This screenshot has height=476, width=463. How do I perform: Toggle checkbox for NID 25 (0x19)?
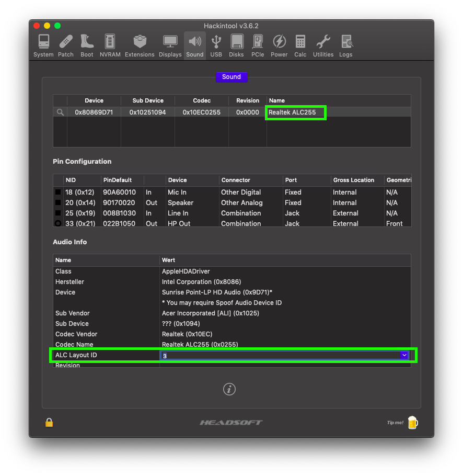58,213
